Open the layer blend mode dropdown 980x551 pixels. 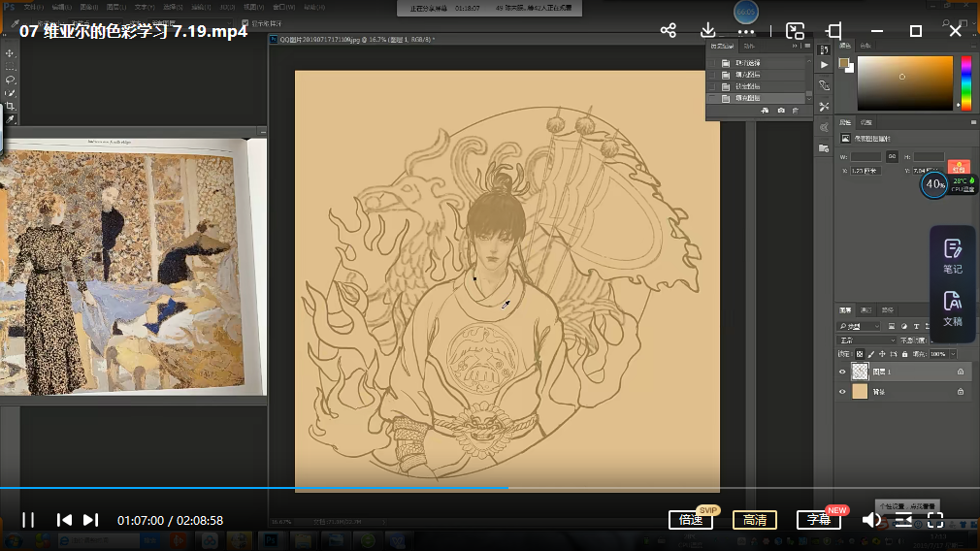click(x=866, y=340)
